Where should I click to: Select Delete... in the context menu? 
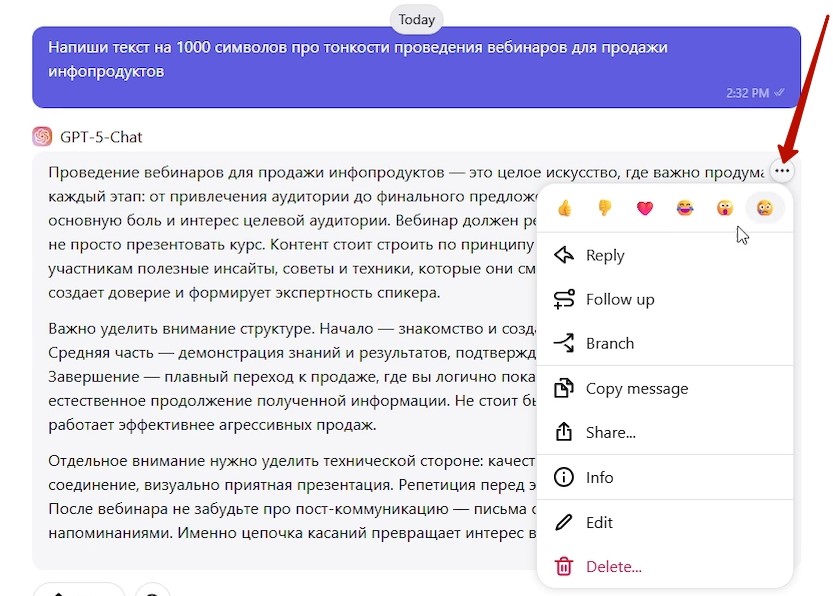[613, 566]
